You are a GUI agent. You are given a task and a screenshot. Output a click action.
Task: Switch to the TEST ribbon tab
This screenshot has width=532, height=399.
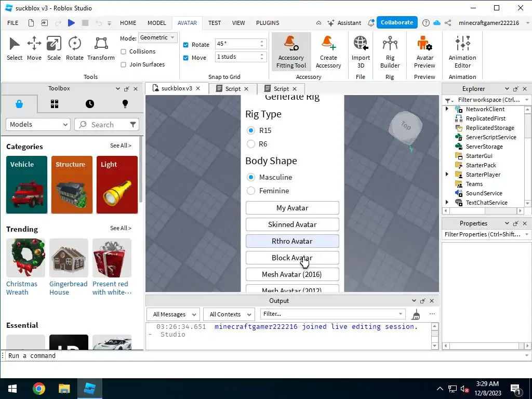point(215,23)
